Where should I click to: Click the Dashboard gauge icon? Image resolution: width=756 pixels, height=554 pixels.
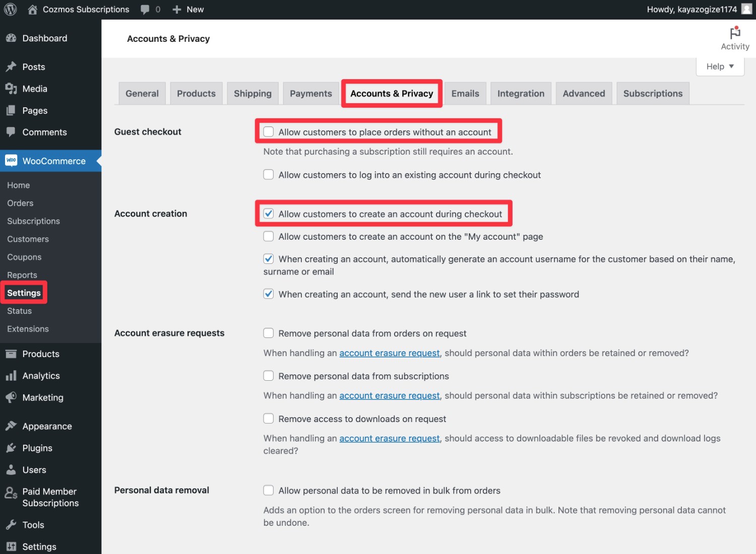(x=11, y=38)
